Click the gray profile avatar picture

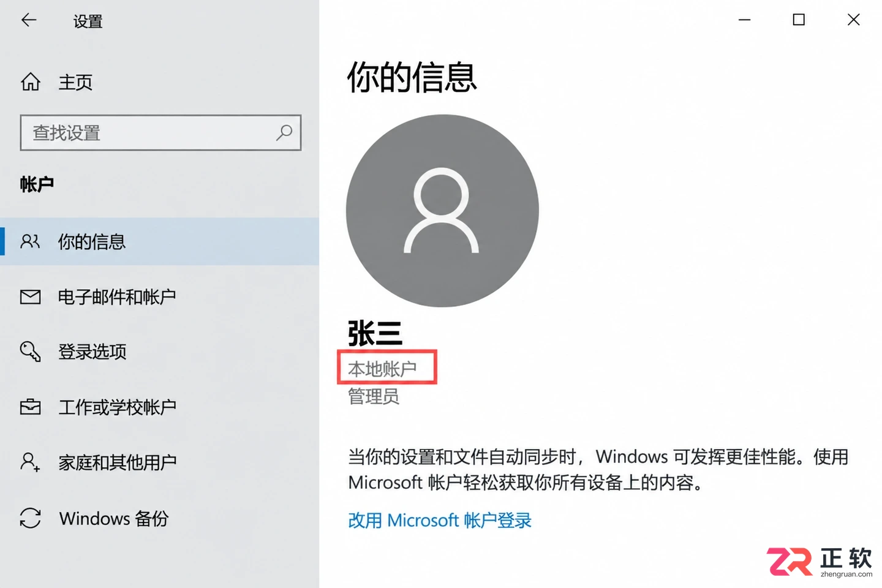[442, 211]
